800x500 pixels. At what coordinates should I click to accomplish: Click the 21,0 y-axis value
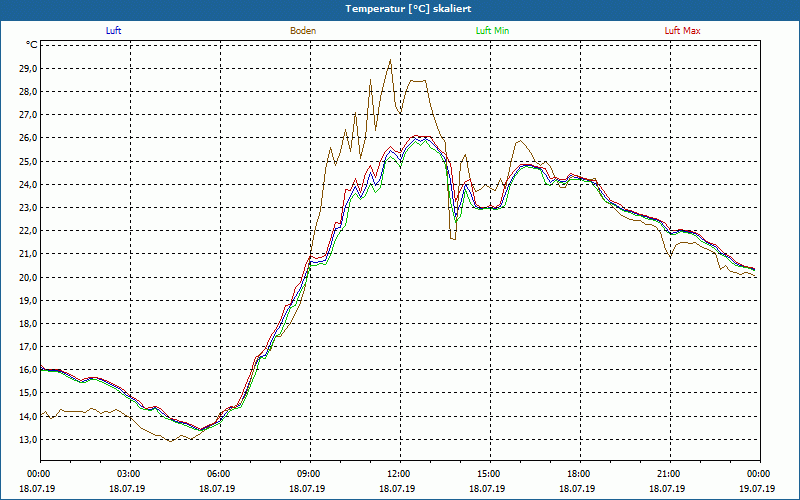pos(28,254)
